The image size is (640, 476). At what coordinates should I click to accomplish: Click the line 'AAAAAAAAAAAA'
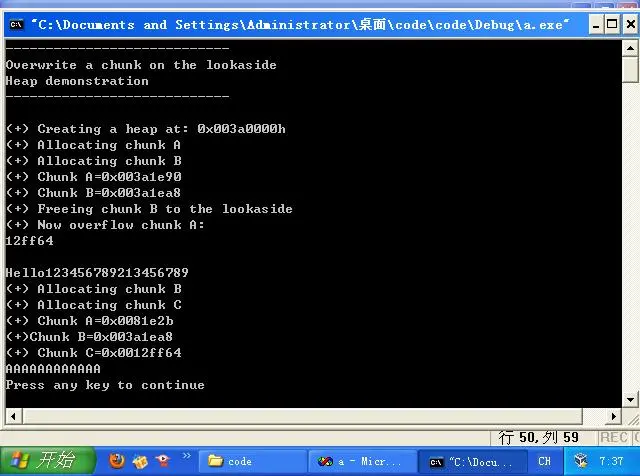coord(53,369)
